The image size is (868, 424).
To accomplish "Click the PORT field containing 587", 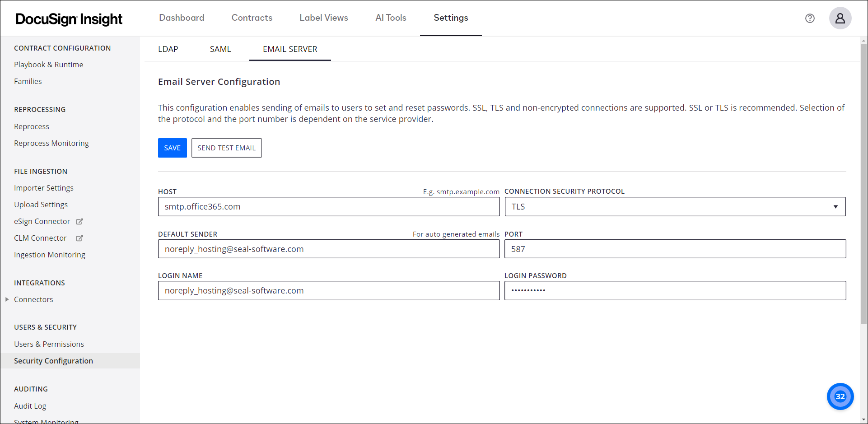I will point(675,249).
